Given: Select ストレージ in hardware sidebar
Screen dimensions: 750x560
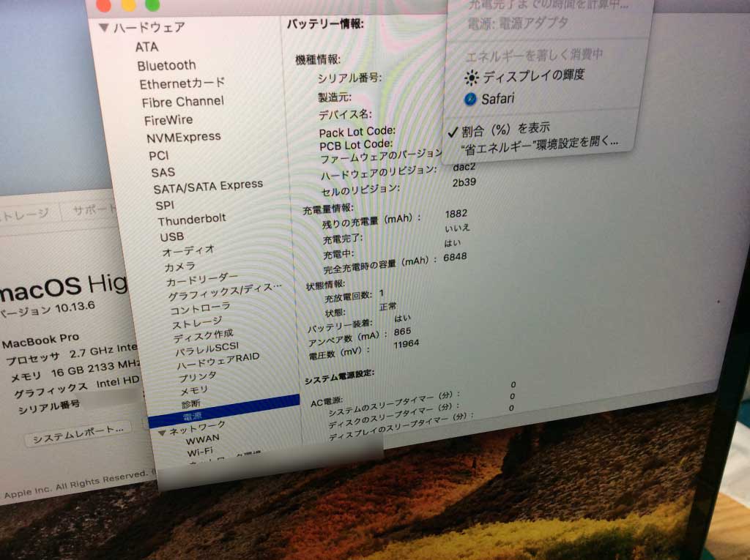Looking at the screenshot, I should pyautogui.click(x=196, y=323).
